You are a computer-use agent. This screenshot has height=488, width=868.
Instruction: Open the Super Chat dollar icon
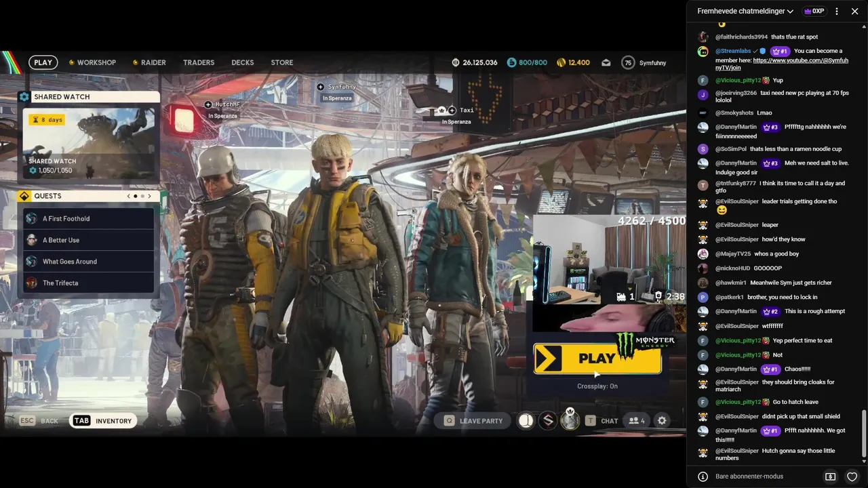tap(830, 476)
